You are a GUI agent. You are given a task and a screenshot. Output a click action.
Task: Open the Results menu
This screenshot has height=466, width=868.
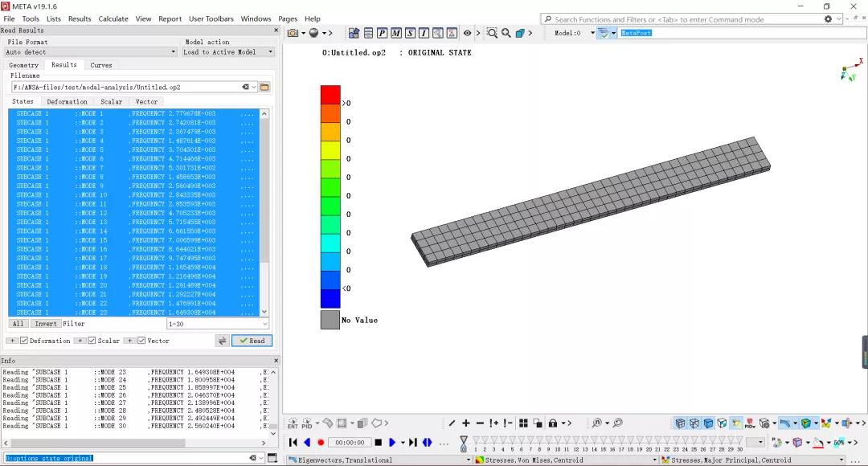pos(80,18)
